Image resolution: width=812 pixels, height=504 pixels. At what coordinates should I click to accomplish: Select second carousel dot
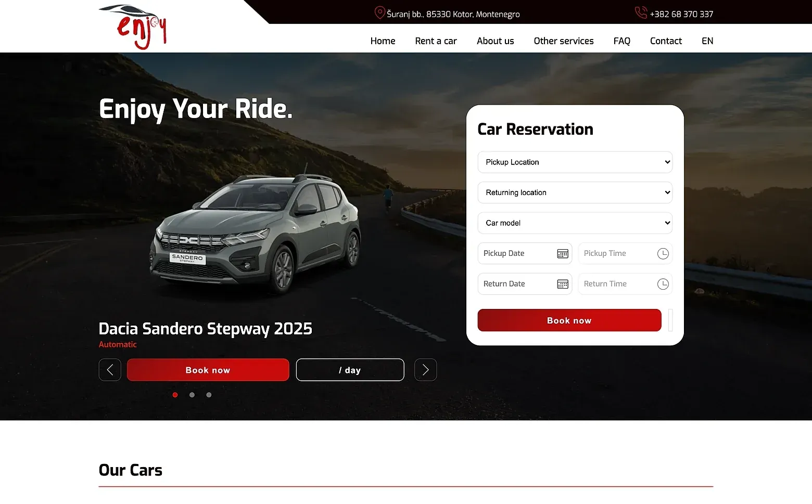pos(192,395)
